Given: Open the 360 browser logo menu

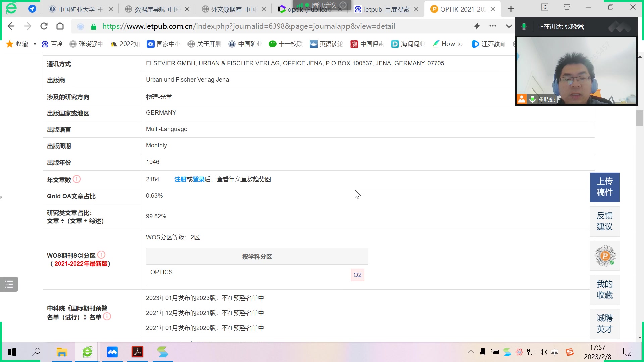Looking at the screenshot, I should (x=11, y=8).
